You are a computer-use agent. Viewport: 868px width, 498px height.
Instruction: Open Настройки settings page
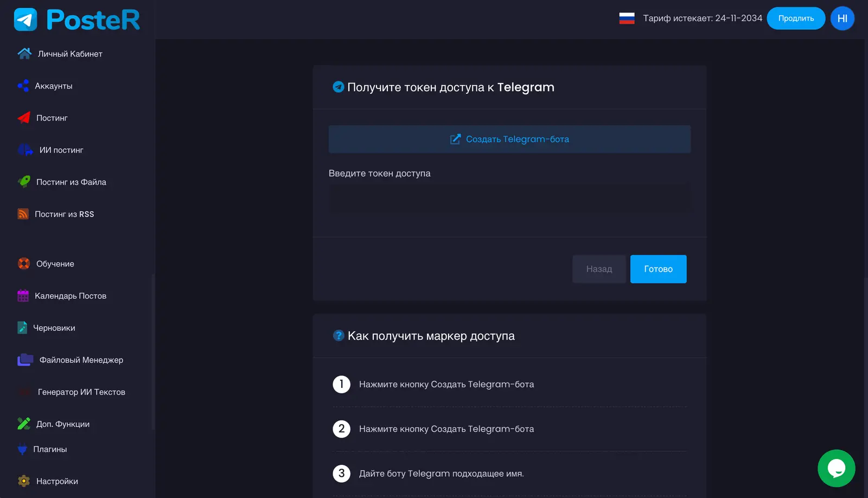pyautogui.click(x=57, y=481)
